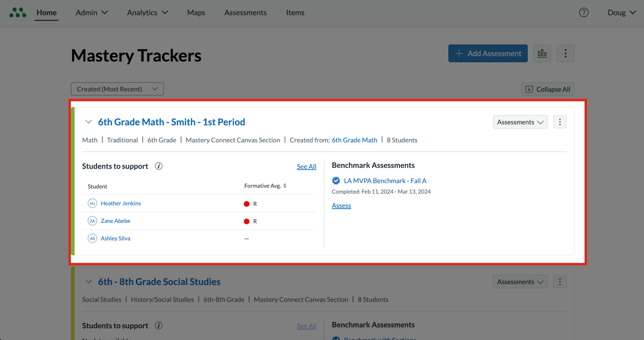Viewport: 644px width, 340px height.
Task: Click the verified badge beside LA MVPA Benchmark
Action: click(x=336, y=181)
